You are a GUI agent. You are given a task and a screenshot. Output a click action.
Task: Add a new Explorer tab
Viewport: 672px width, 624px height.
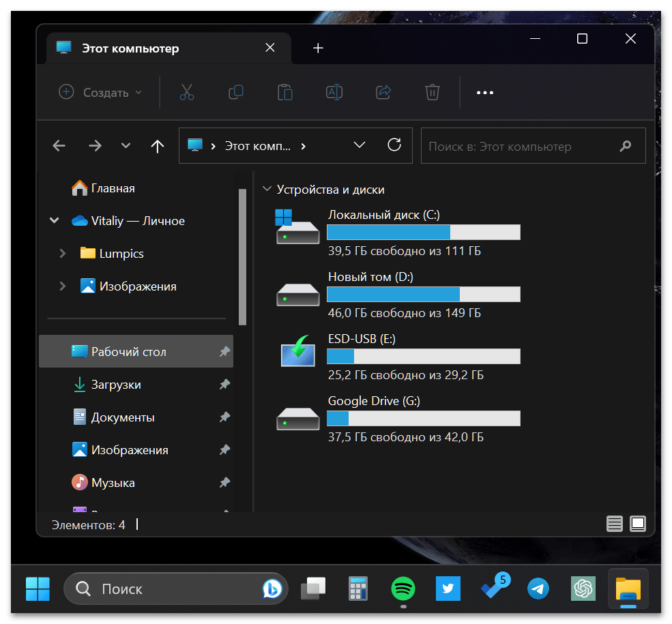click(x=318, y=48)
